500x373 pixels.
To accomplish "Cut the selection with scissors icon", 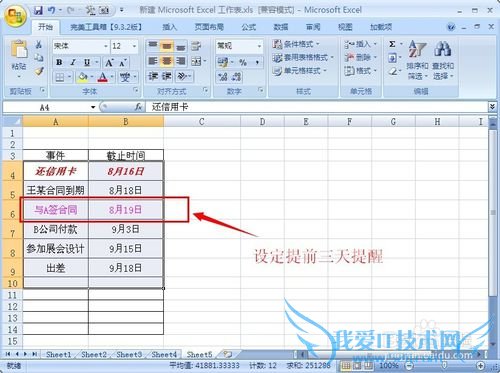I will pyautogui.click(x=39, y=44).
